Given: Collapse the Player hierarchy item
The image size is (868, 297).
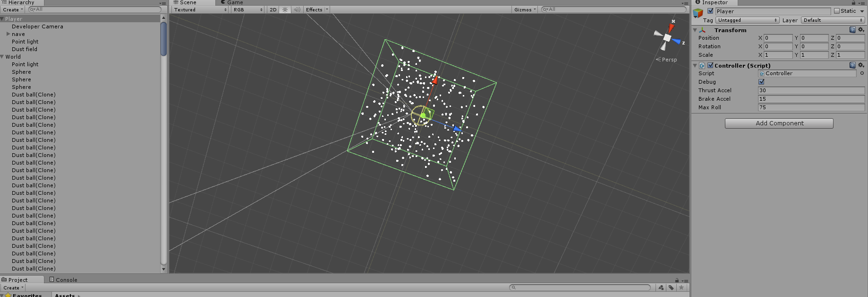Looking at the screenshot, I should (x=2, y=19).
